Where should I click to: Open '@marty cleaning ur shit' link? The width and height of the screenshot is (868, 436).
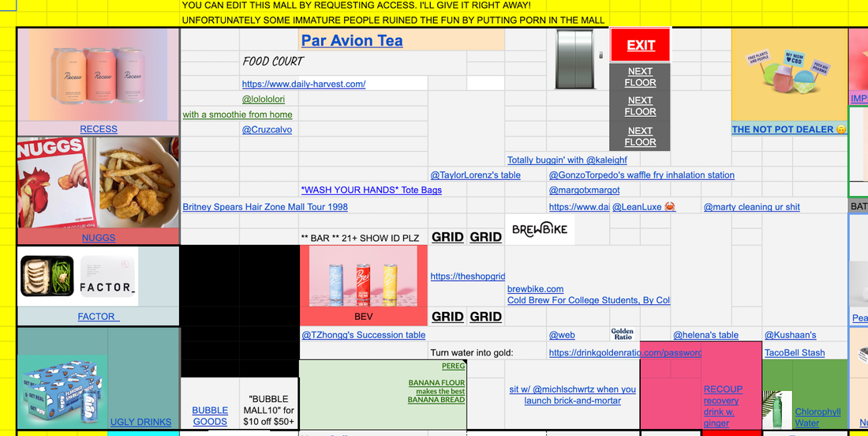pyautogui.click(x=752, y=207)
